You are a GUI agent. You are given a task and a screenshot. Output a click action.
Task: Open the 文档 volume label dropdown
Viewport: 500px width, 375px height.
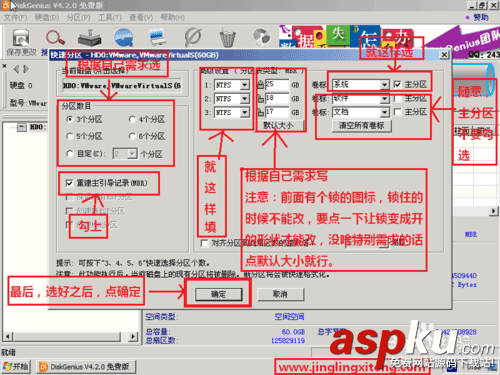pyautogui.click(x=384, y=112)
